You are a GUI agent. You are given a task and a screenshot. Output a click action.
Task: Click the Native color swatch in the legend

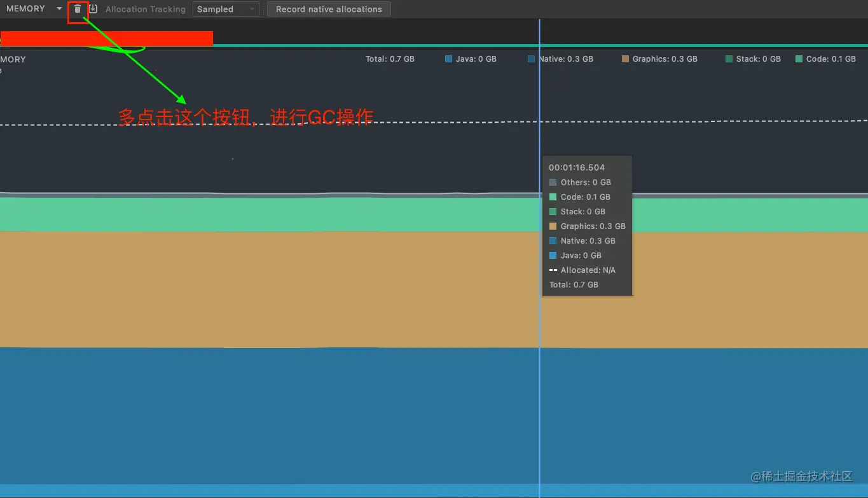[x=532, y=59]
